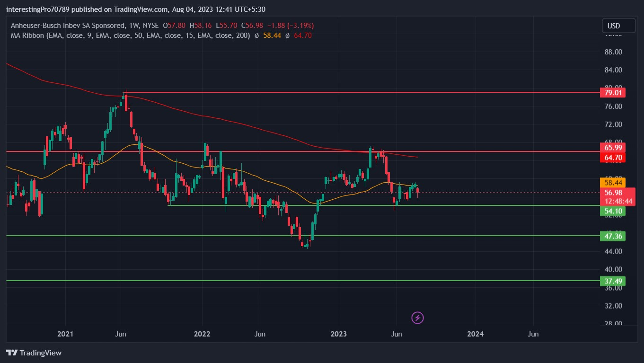Select the green 54.10 price label

point(613,211)
